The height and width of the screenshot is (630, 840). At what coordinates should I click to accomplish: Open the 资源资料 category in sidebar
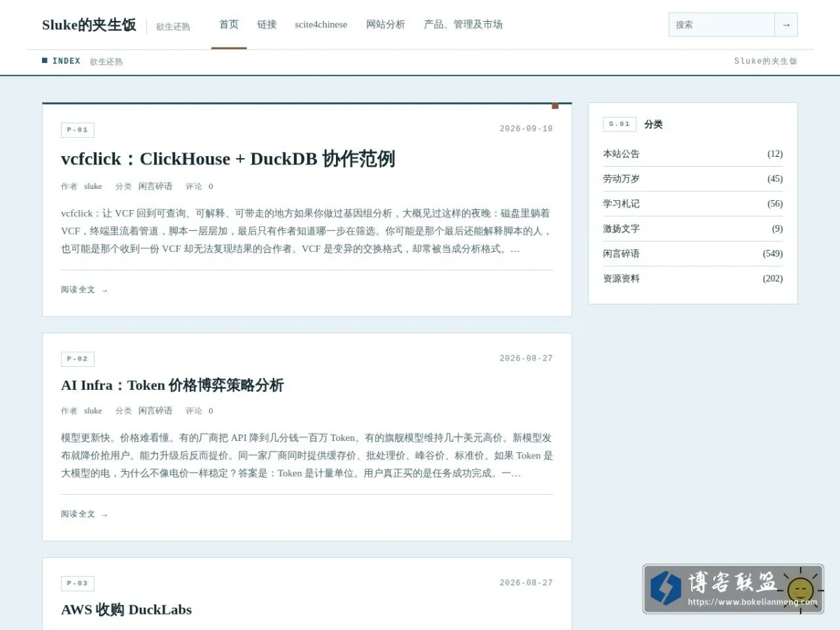click(x=622, y=279)
